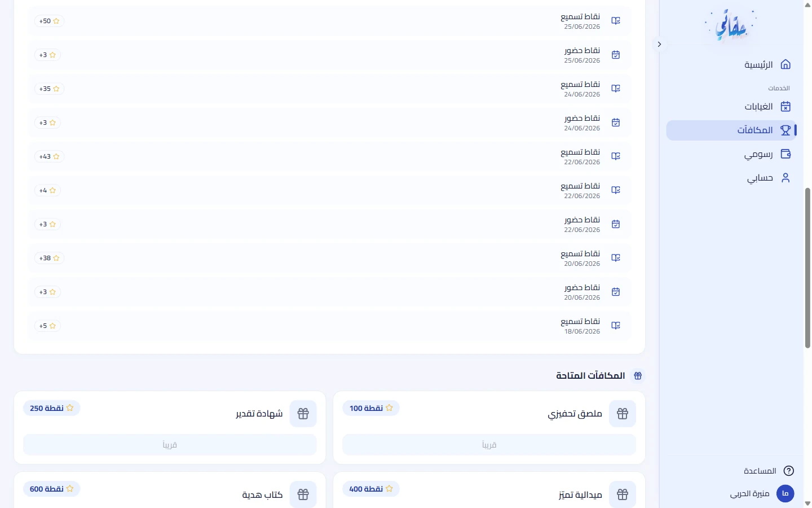This screenshot has width=812, height=508.
Task: Click book icon of 18/06/2026 نقاط تسميع
Action: tap(616, 326)
